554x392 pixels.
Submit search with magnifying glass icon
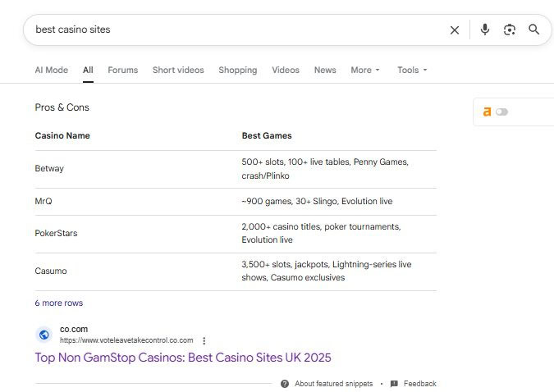point(533,30)
